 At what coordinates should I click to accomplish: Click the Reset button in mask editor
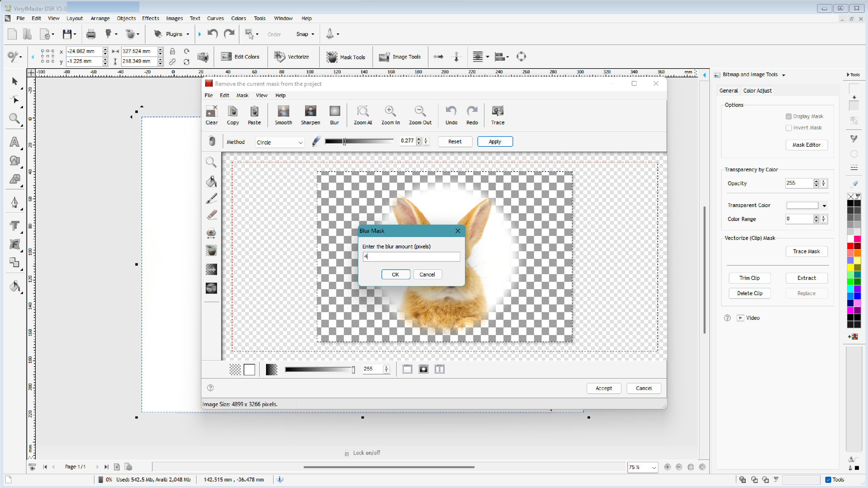[x=455, y=142]
